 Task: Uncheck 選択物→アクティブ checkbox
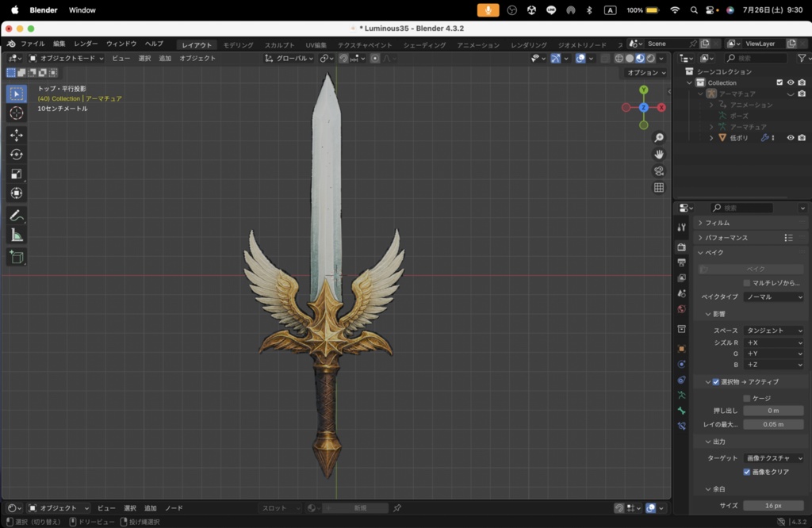tap(716, 381)
